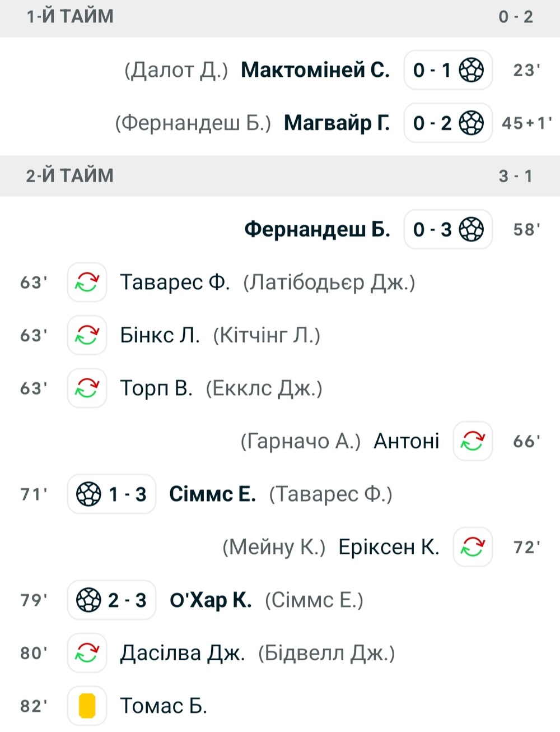The height and width of the screenshot is (732, 560).
Task: Click substitution icon next to Бінкс Л.
Action: click(87, 335)
